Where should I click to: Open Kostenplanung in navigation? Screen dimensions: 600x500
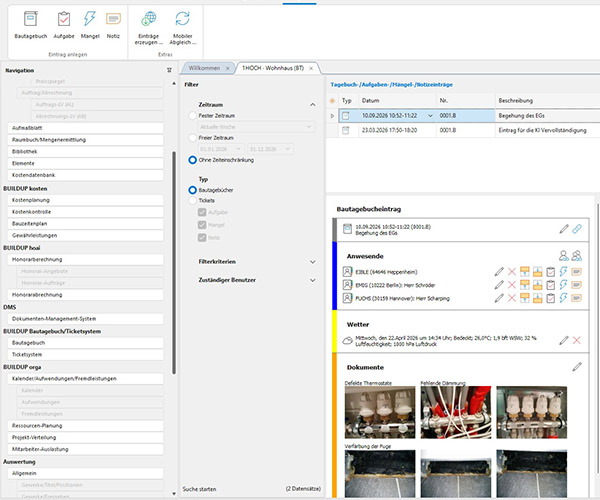[85, 200]
